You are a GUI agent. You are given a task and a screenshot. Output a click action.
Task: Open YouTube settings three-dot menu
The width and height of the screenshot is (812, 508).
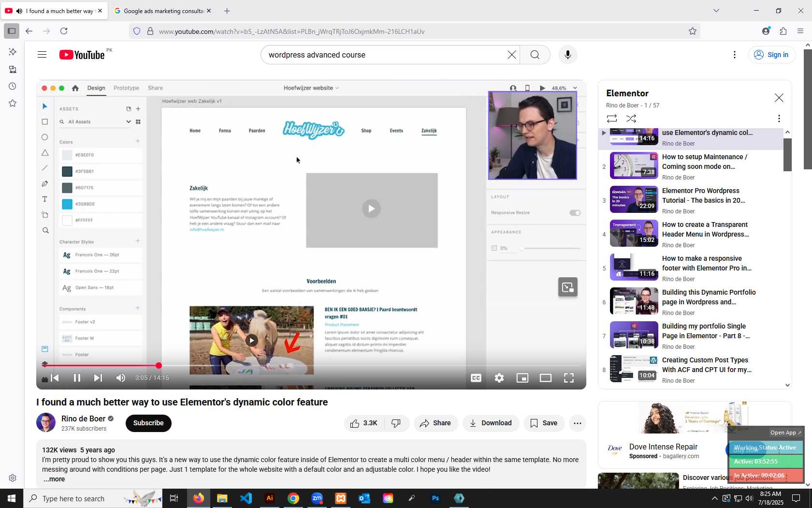pyautogui.click(x=735, y=55)
